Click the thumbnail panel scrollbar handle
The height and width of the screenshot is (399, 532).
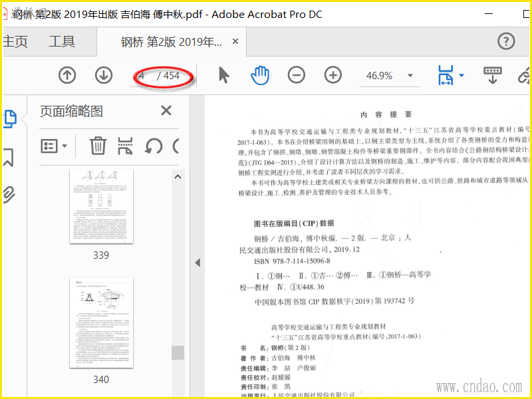click(178, 353)
